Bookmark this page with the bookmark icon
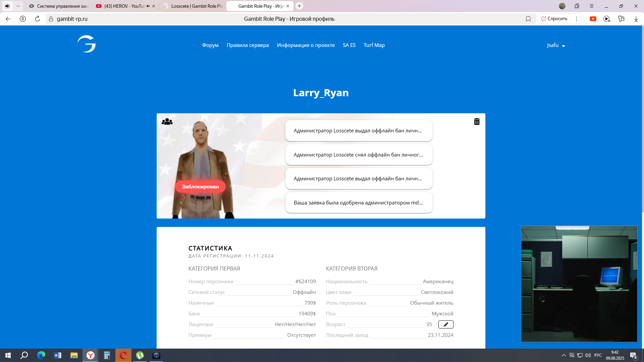Image resolution: width=644 pixels, height=362 pixels. click(528, 19)
